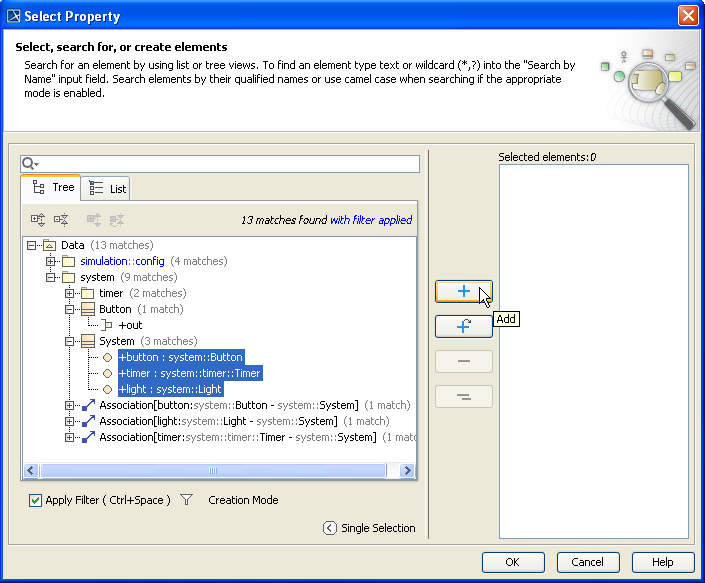Click the scroll left arrow
Screen dimensions: 705x583
pyautogui.click(x=30, y=471)
